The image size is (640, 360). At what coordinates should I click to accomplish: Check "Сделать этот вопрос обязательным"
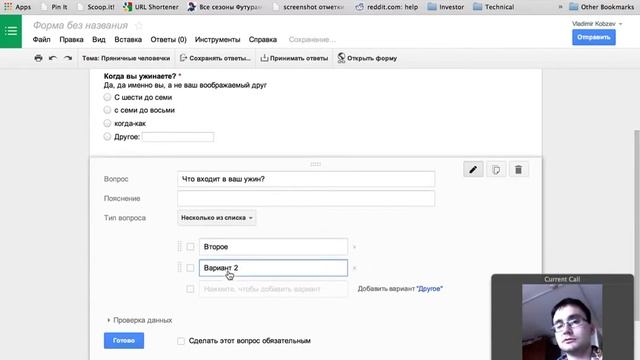point(181,341)
